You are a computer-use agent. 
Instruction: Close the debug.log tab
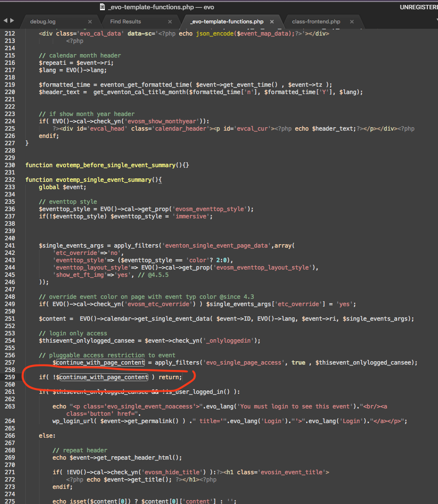point(90,21)
